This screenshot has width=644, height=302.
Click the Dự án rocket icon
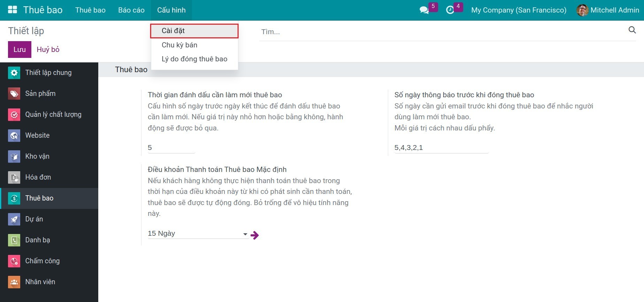point(14,219)
